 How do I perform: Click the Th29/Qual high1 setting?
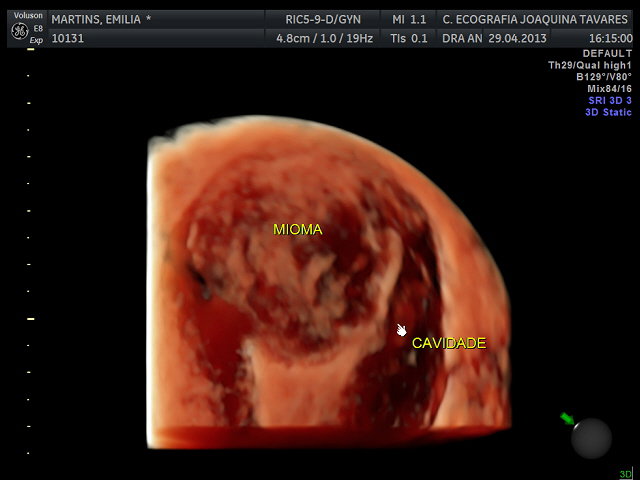coord(590,65)
